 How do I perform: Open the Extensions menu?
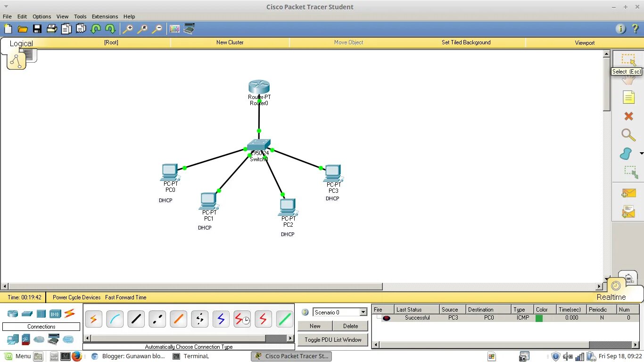105,16
